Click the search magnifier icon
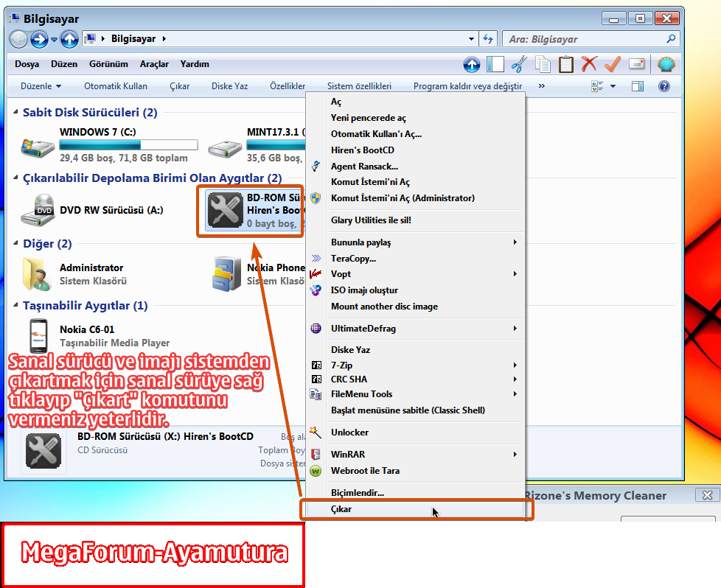The width and height of the screenshot is (721, 588). coord(671,38)
